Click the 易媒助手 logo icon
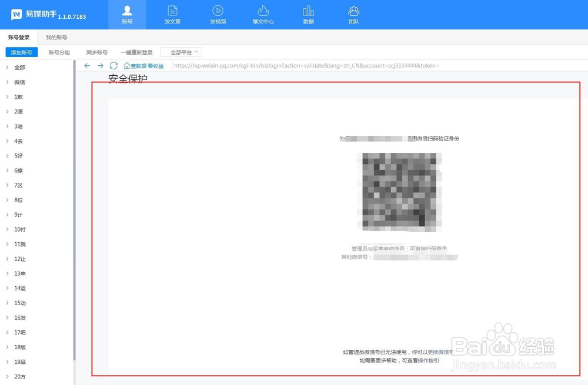Image resolution: width=588 pixels, height=385 pixels. (16, 15)
